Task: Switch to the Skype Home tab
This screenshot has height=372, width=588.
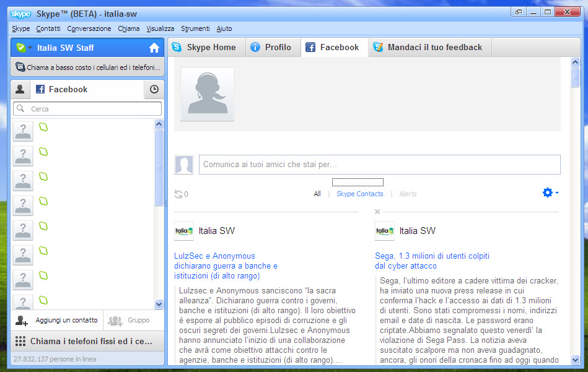Action: tap(206, 47)
